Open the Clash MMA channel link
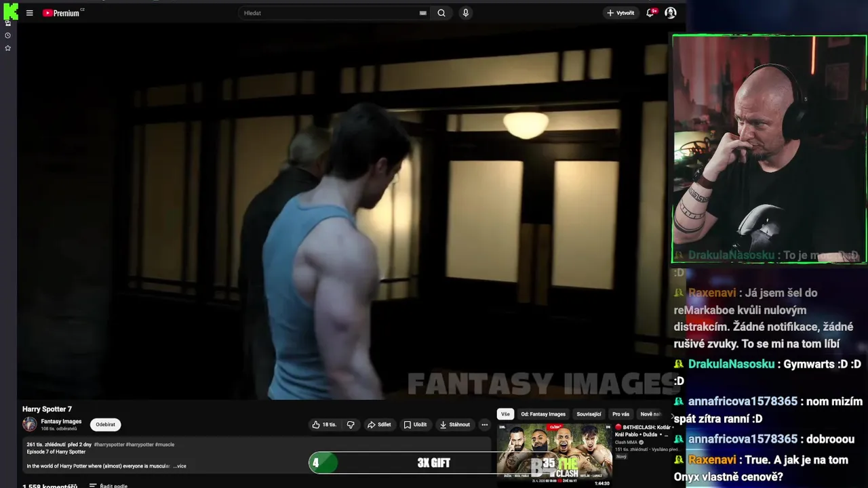This screenshot has height=488, width=868. (627, 443)
